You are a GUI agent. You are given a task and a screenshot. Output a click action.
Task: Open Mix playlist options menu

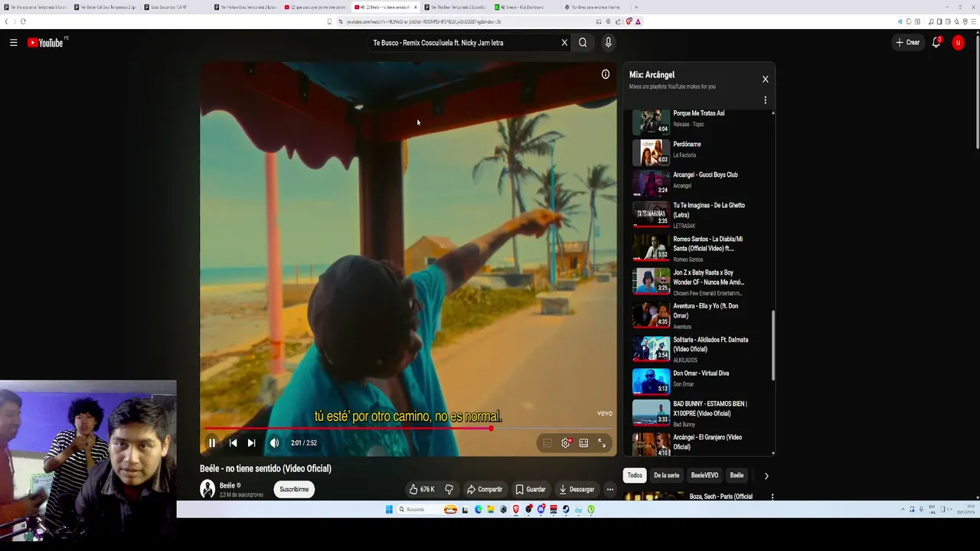[765, 100]
